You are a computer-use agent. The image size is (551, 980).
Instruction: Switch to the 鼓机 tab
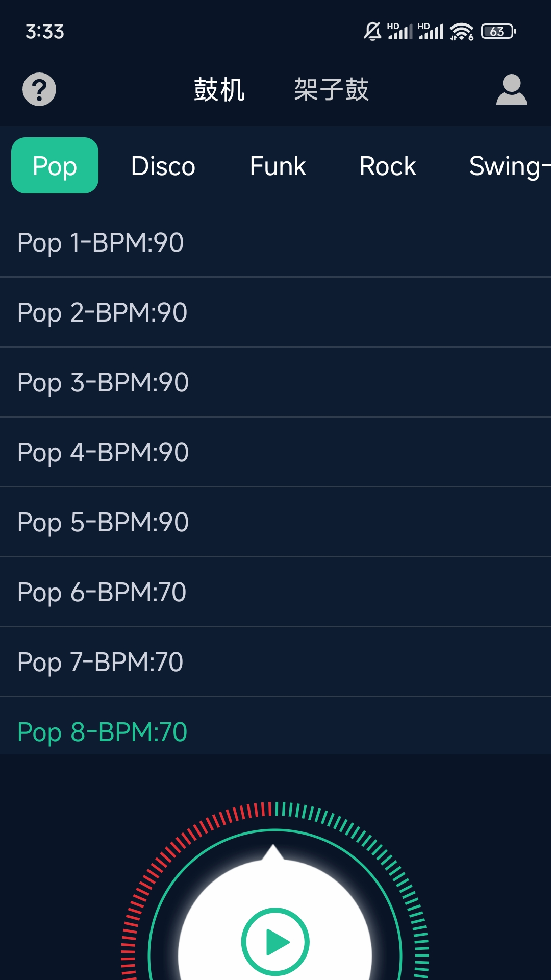pos(219,90)
